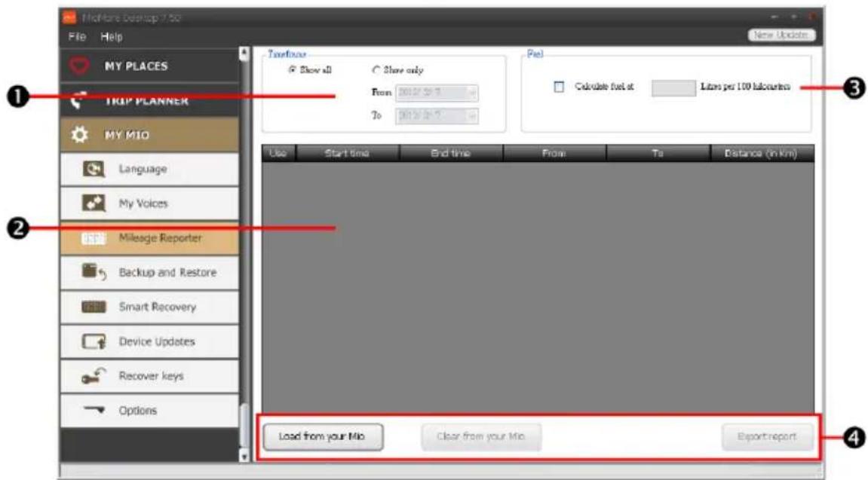Click the Backup and Restore icon
868x480 pixels.
point(94,271)
